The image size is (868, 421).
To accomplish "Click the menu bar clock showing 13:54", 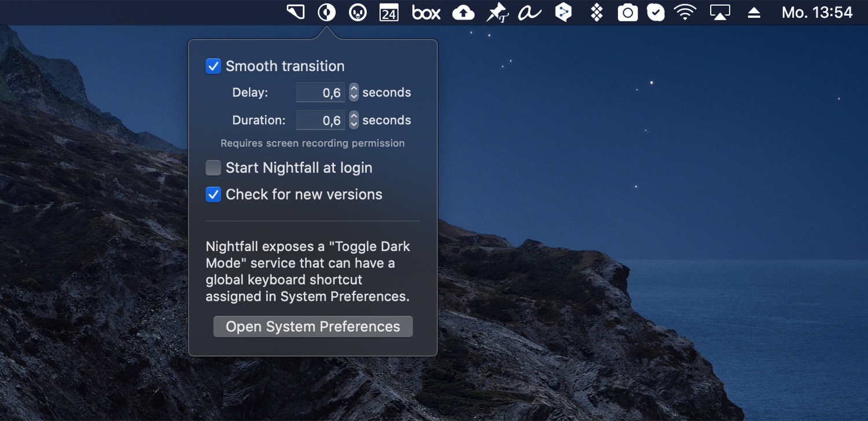I will click(x=816, y=13).
